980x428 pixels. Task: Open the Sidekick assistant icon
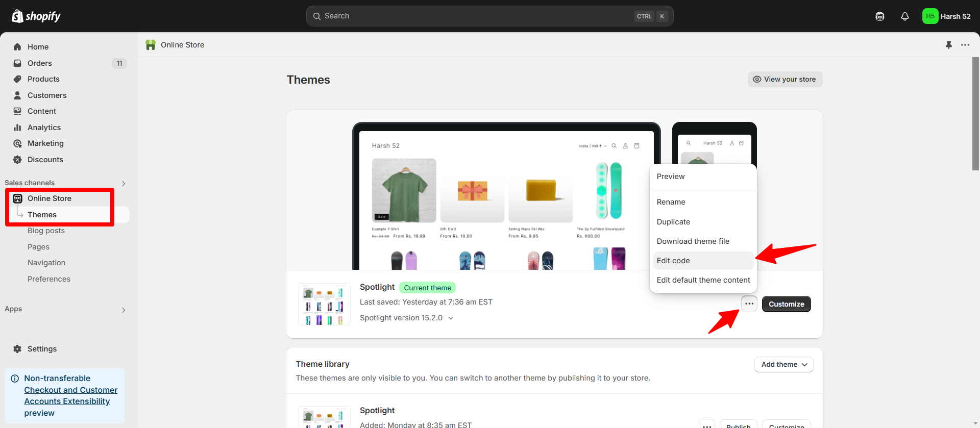[x=880, y=16]
